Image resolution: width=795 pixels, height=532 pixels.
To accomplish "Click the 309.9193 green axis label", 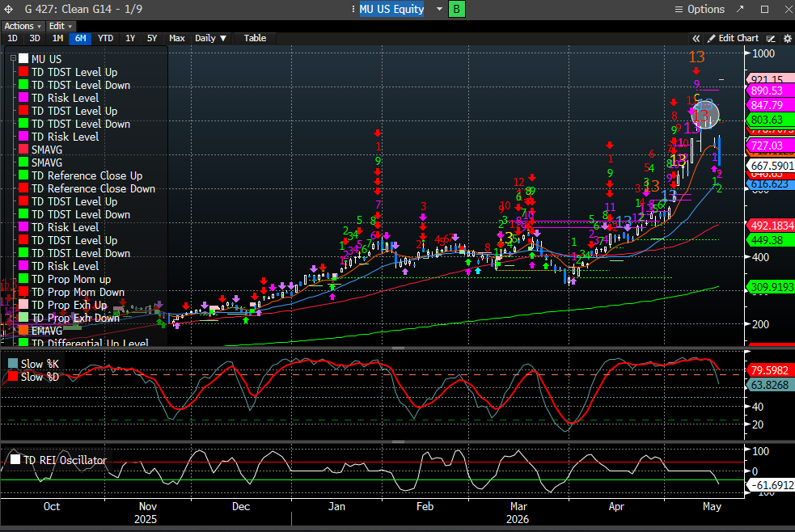I will coord(772,287).
